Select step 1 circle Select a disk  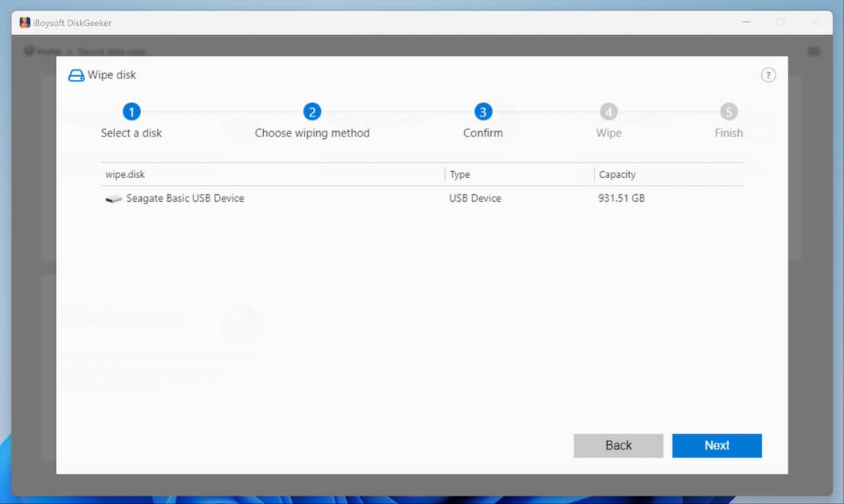131,112
